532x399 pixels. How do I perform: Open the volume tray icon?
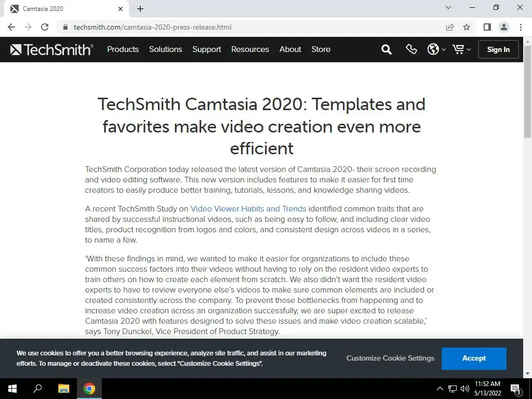tap(465, 389)
